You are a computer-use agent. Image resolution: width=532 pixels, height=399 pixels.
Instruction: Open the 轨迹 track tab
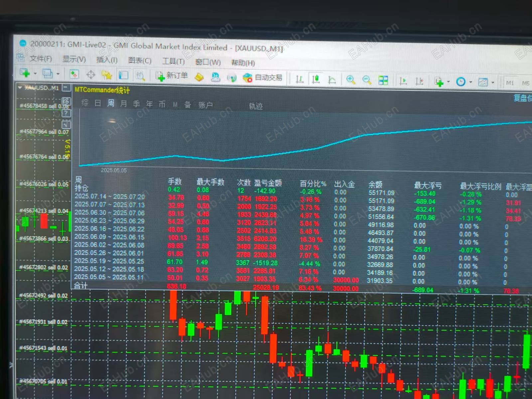tap(256, 106)
